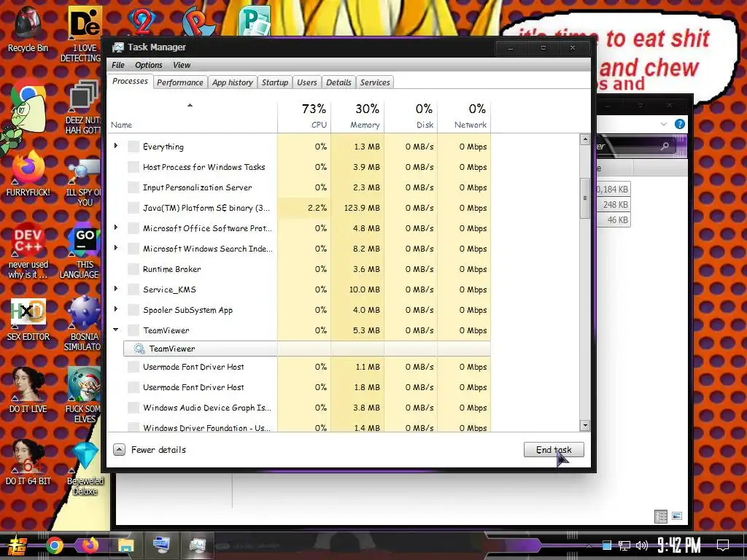Switch to the Startup tab
This screenshot has width=747, height=560.
point(275,82)
